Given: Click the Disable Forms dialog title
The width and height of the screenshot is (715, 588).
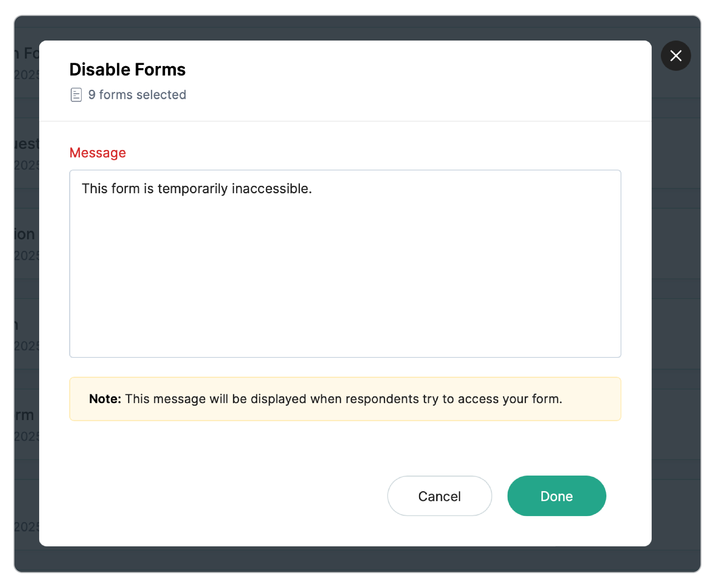Looking at the screenshot, I should tap(127, 69).
